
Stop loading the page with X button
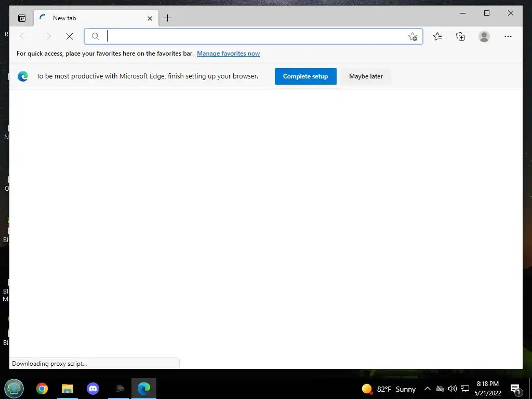(70, 36)
